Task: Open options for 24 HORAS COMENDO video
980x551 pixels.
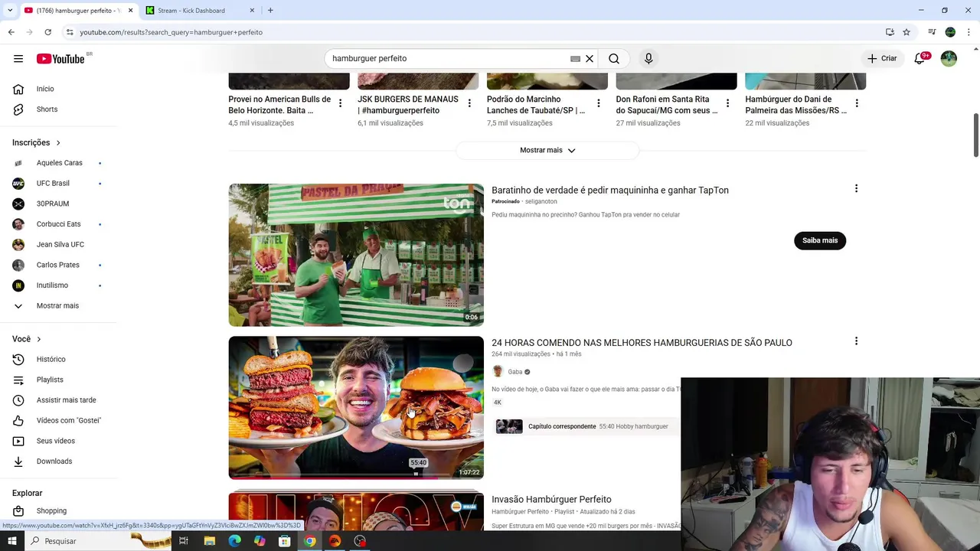Action: click(856, 341)
